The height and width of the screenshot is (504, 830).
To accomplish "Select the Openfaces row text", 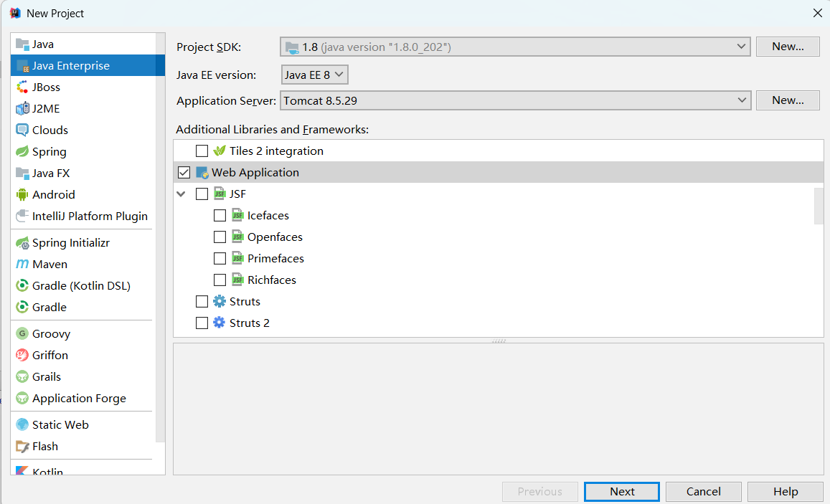I will 275,237.
